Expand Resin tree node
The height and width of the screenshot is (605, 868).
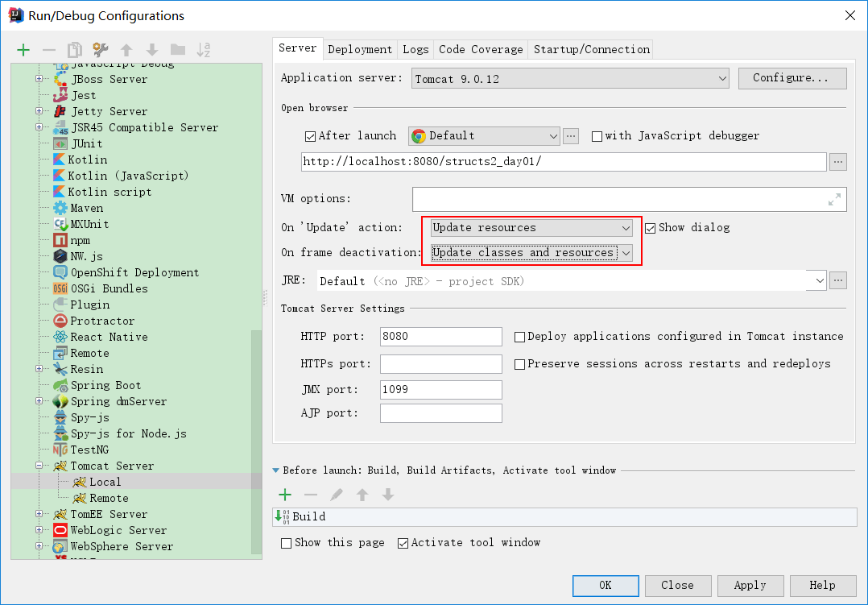point(39,369)
